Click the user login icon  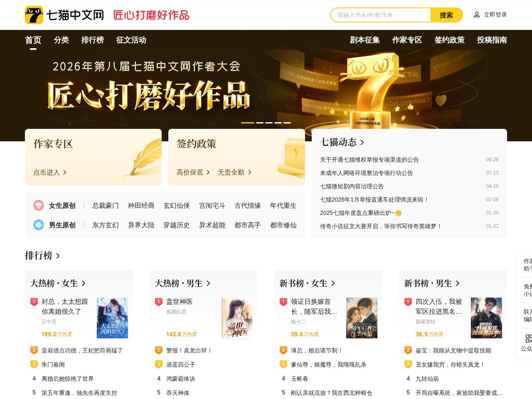[477, 15]
